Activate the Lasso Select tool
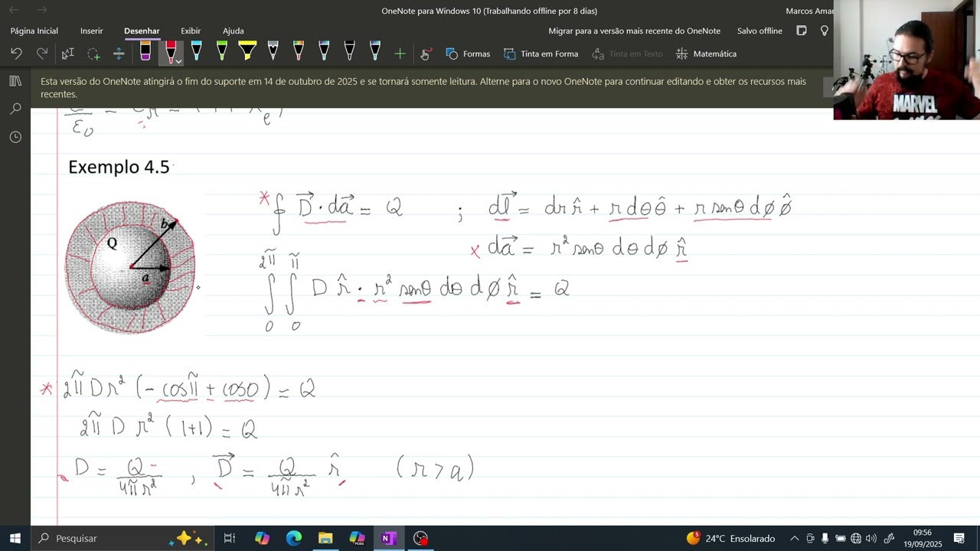Image resolution: width=980 pixels, height=551 pixels. pos(93,54)
